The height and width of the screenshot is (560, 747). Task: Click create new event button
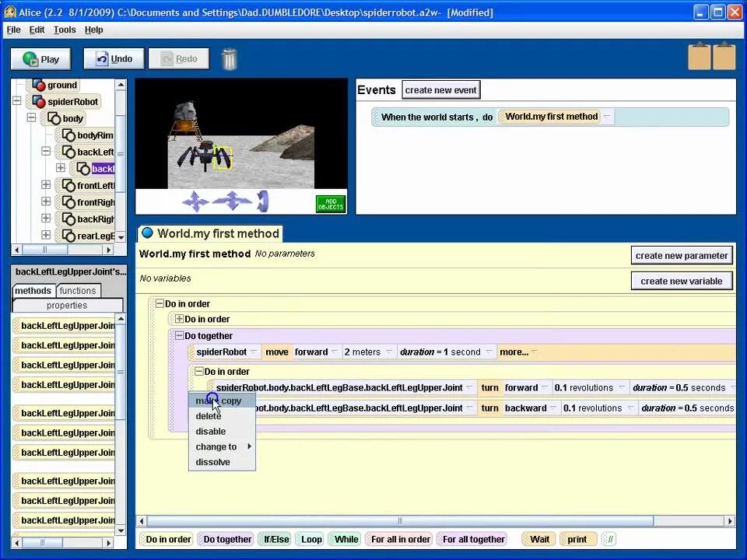(x=440, y=90)
